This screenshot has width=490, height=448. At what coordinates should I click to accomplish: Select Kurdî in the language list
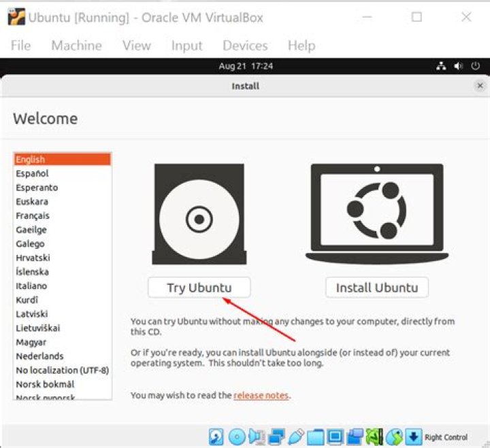pos(62,300)
